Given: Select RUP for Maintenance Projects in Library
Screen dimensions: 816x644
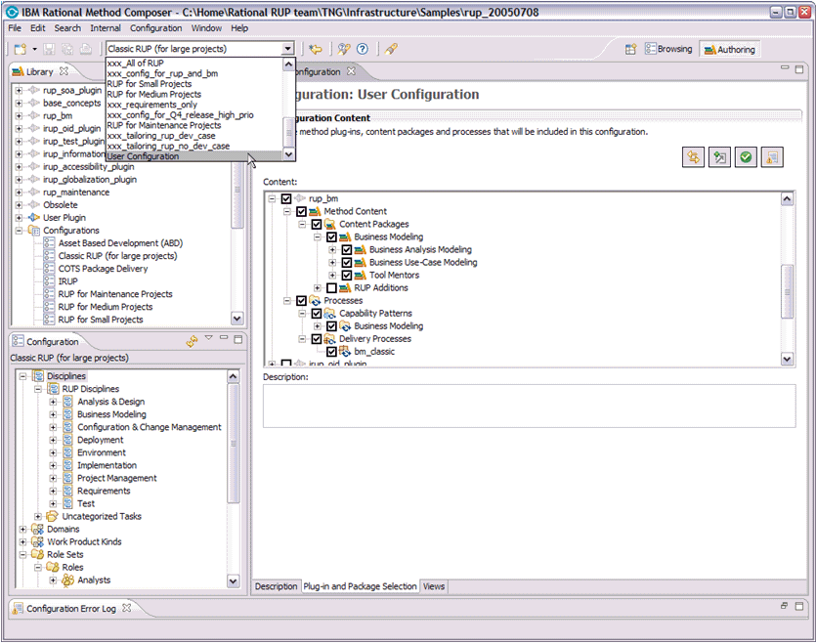Looking at the screenshot, I should pyautogui.click(x=115, y=294).
